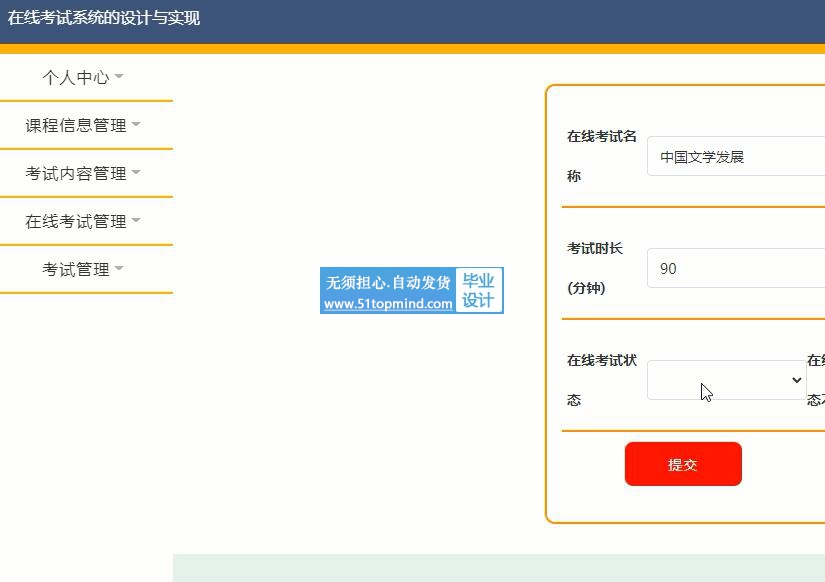Click the caret arrow beside 考试管理
Screen dimensions: 825x582
[x=119, y=269]
